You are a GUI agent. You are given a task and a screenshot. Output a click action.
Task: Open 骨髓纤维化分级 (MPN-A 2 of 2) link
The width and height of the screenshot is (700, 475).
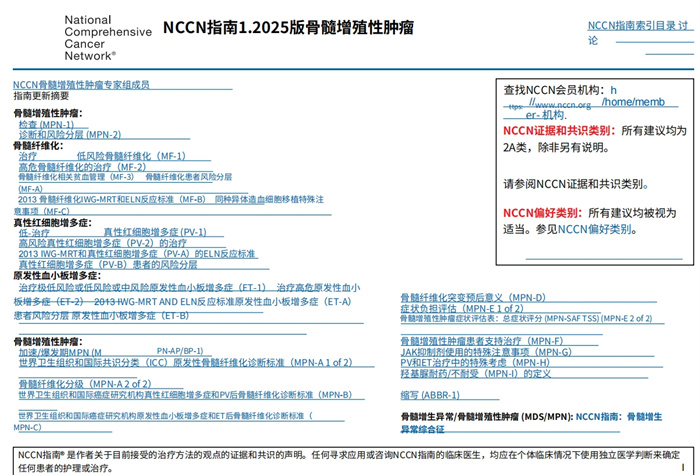point(85,384)
